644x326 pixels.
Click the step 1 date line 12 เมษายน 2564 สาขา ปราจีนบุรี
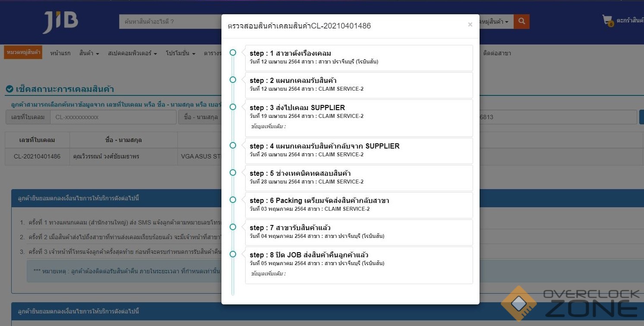[x=314, y=62]
